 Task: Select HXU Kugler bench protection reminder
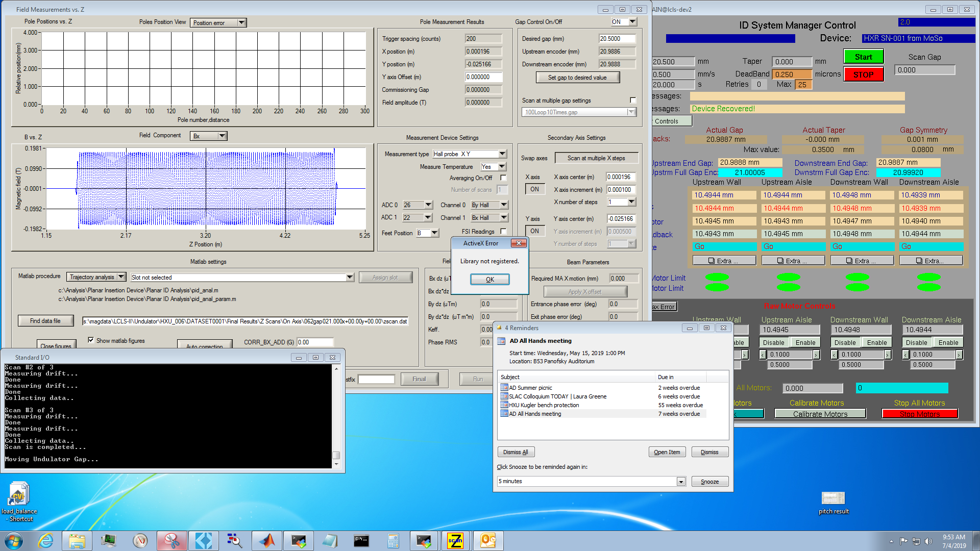[544, 405]
